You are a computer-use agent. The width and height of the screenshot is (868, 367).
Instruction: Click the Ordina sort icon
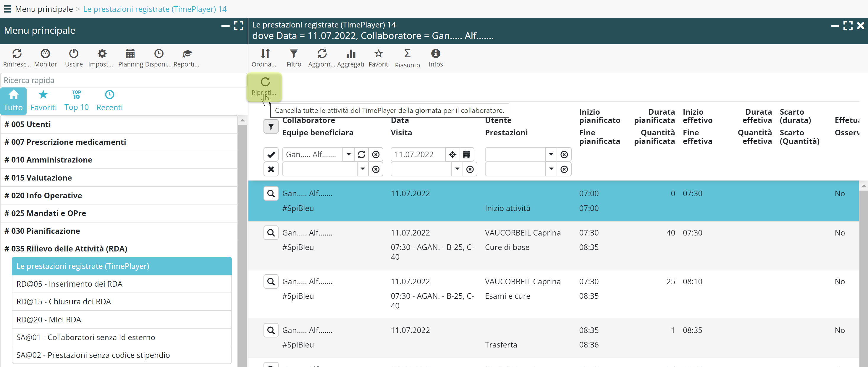click(265, 54)
